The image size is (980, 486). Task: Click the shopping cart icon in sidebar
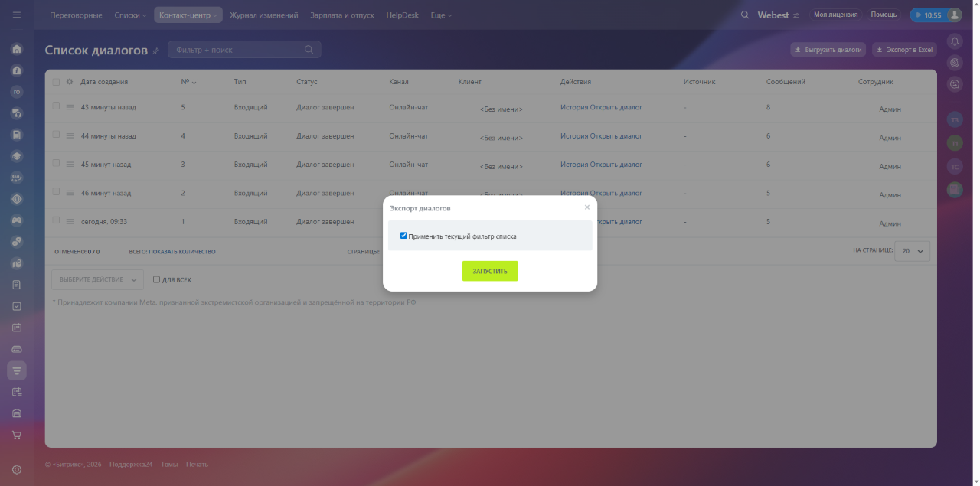(17, 435)
